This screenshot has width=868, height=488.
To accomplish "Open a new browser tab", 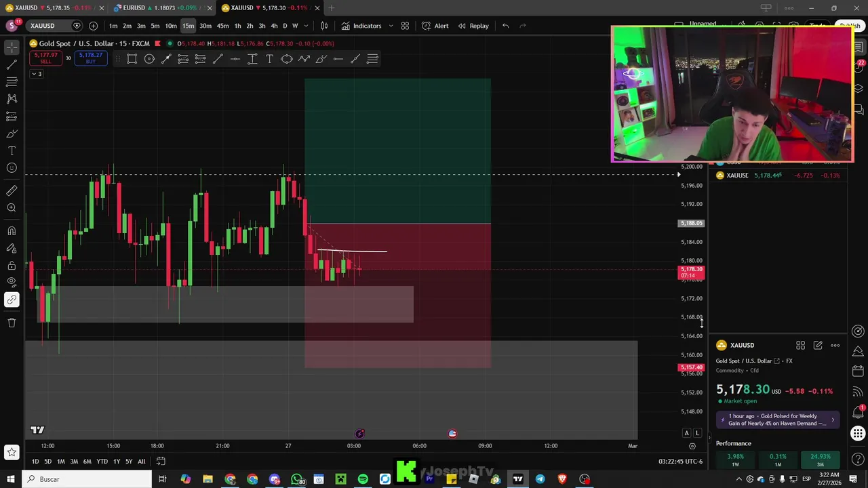I will pyautogui.click(x=332, y=8).
